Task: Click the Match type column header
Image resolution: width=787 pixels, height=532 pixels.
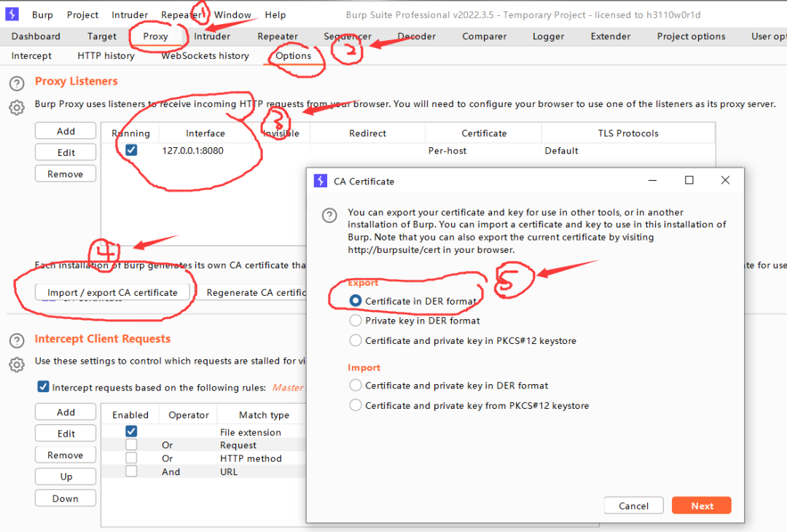Action: click(264, 415)
